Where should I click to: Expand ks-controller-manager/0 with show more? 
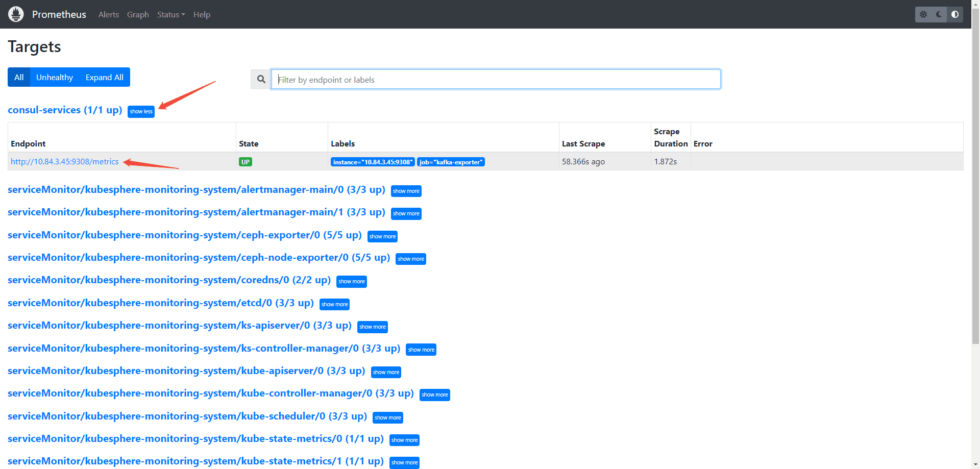[x=421, y=350]
